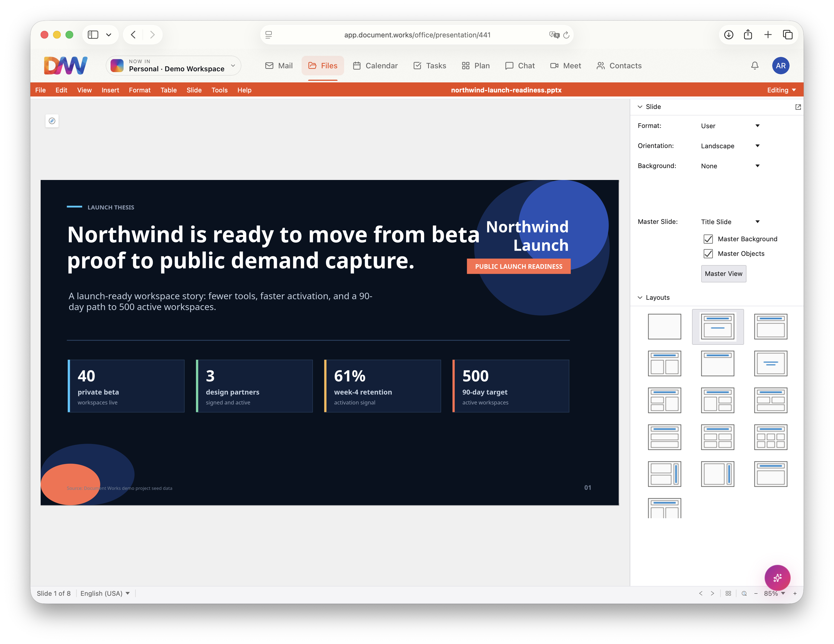The width and height of the screenshot is (834, 644).
Task: Open the Tasks tab
Action: (430, 66)
